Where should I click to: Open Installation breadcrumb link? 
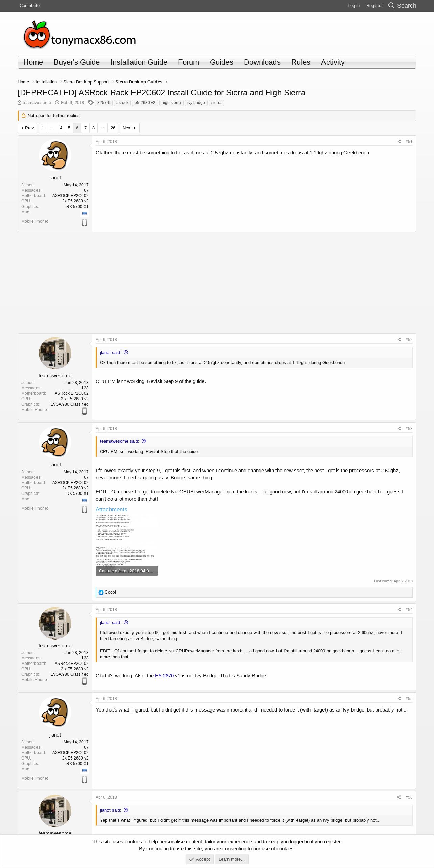[x=46, y=82]
